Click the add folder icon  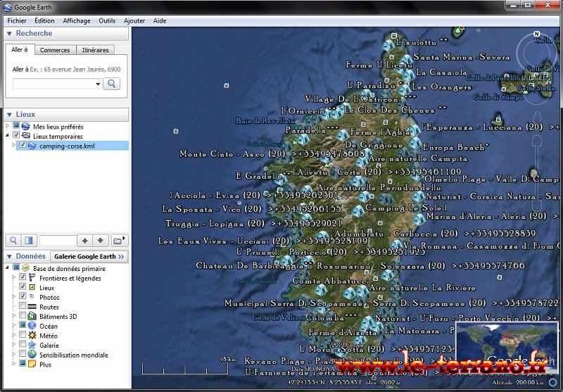tap(118, 241)
